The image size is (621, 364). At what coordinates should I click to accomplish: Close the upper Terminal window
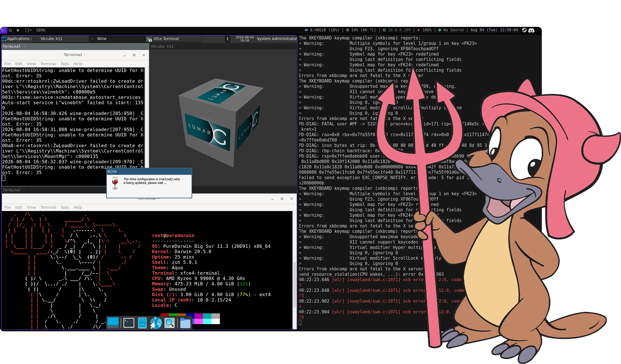(144, 55)
